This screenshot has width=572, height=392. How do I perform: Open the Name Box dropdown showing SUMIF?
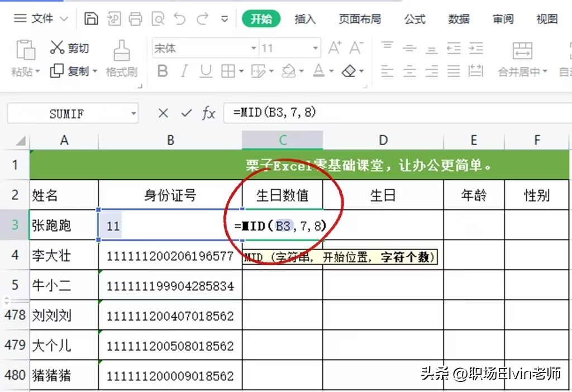134,114
